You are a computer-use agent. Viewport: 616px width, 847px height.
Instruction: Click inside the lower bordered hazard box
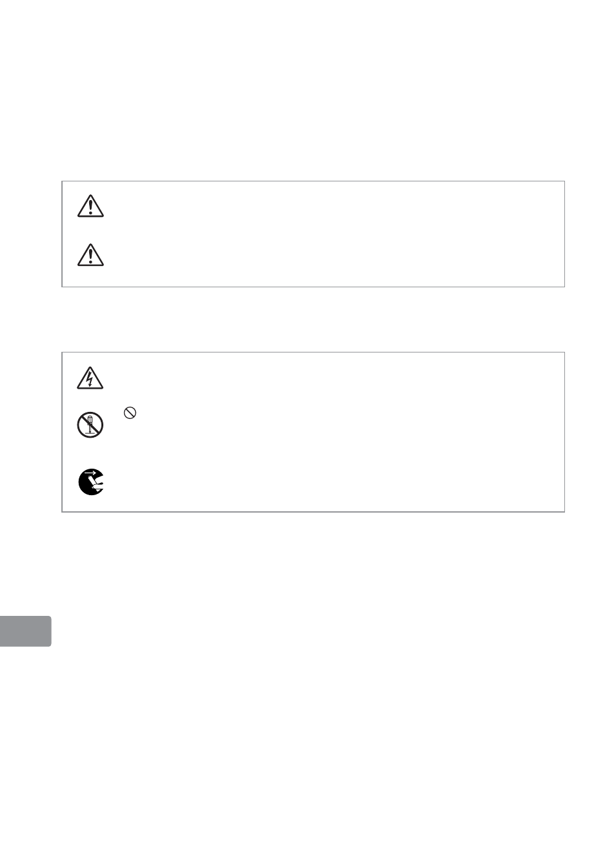point(313,432)
